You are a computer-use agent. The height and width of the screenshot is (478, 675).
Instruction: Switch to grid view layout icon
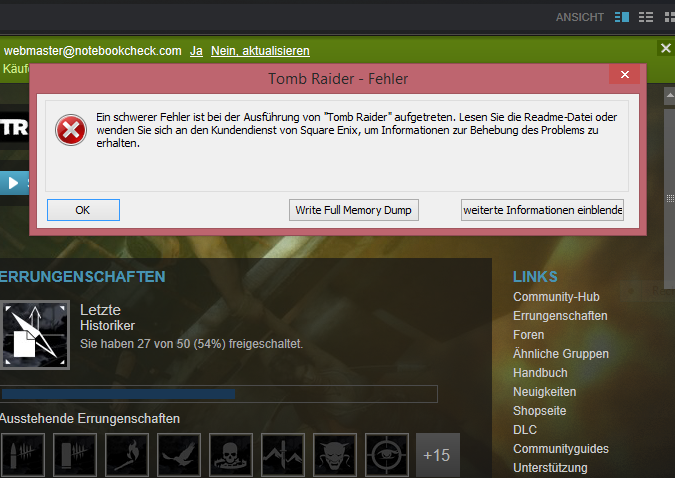[x=669, y=17]
